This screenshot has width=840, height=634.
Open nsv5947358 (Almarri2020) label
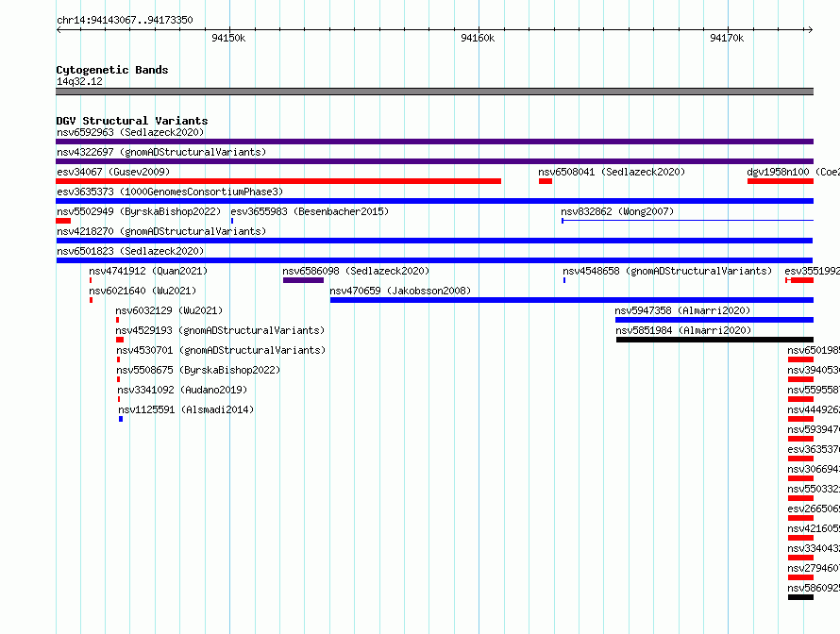click(x=682, y=310)
